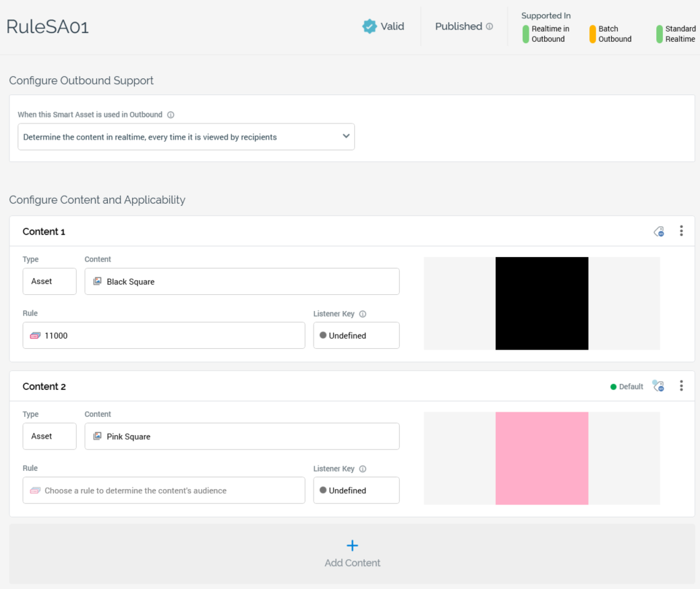The width and height of the screenshot is (700, 589).
Task: Click the Undefined Listener Key in Content 2
Action: click(x=356, y=490)
